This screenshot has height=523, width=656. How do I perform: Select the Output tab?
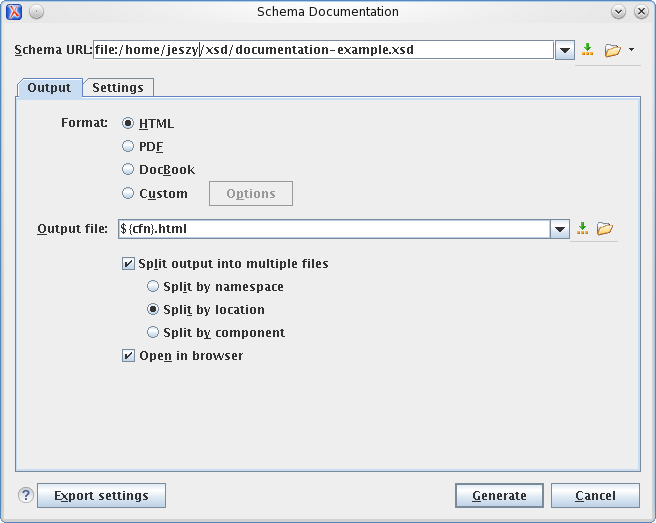click(49, 88)
